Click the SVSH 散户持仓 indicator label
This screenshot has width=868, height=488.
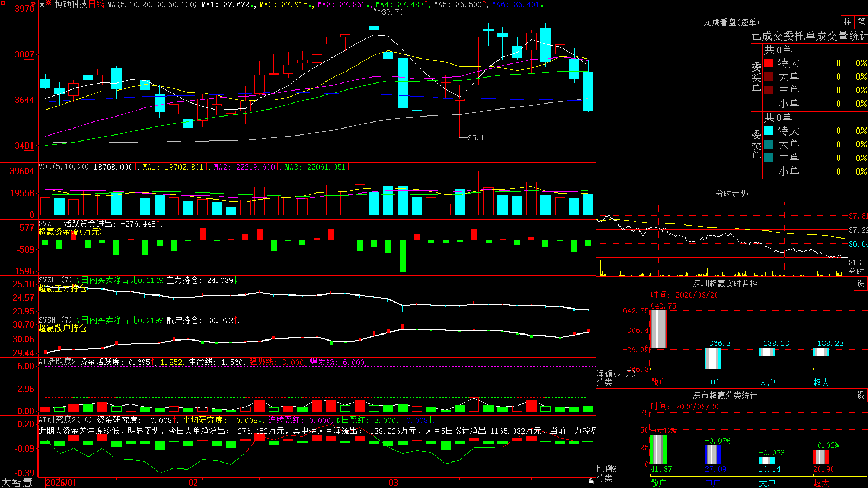(x=55, y=320)
